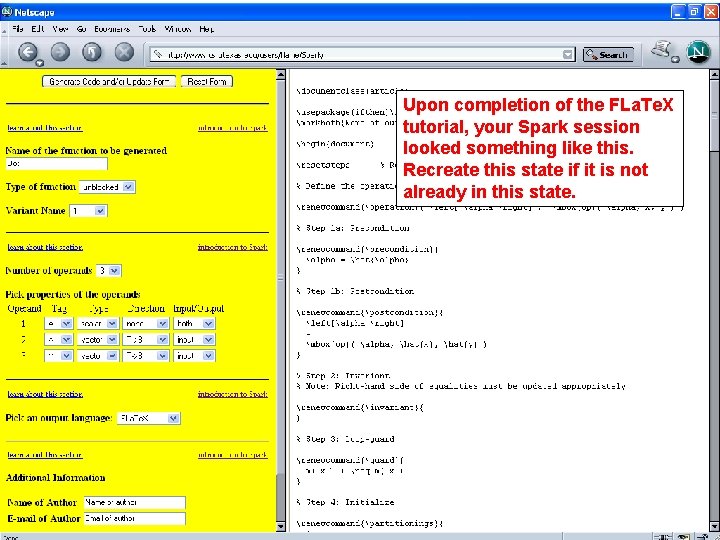720x540 pixels.
Task: Click learn about this section link above operands
Action: click(x=45, y=247)
